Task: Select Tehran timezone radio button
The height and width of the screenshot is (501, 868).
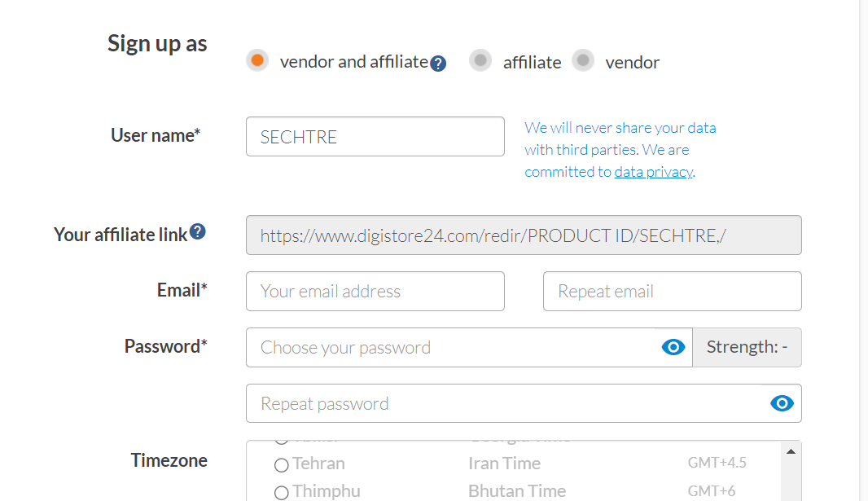Action: (x=282, y=465)
